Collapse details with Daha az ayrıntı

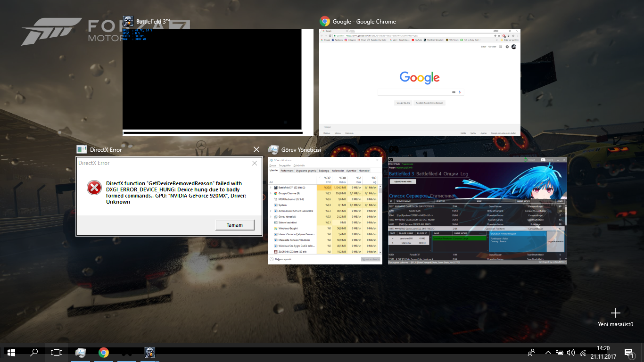281,259
